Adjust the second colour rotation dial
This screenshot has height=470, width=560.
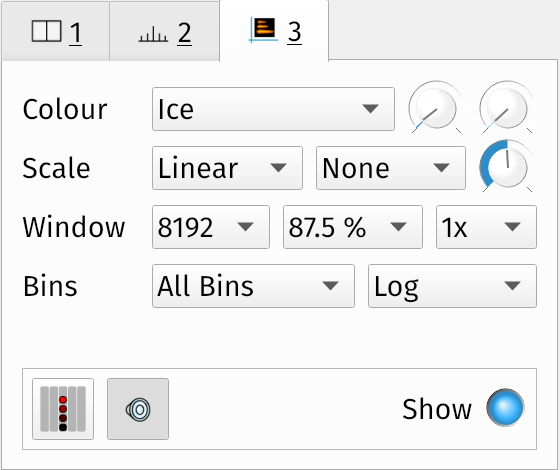tap(506, 107)
